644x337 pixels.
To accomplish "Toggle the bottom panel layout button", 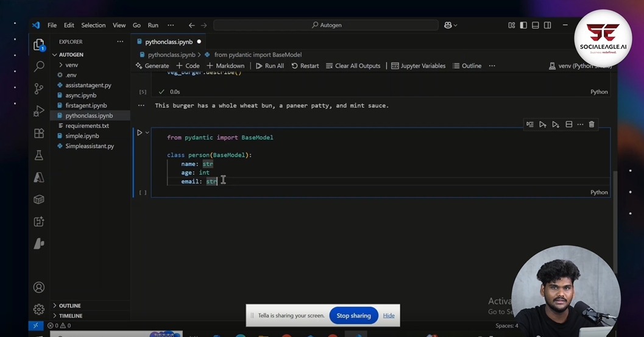I will click(536, 25).
